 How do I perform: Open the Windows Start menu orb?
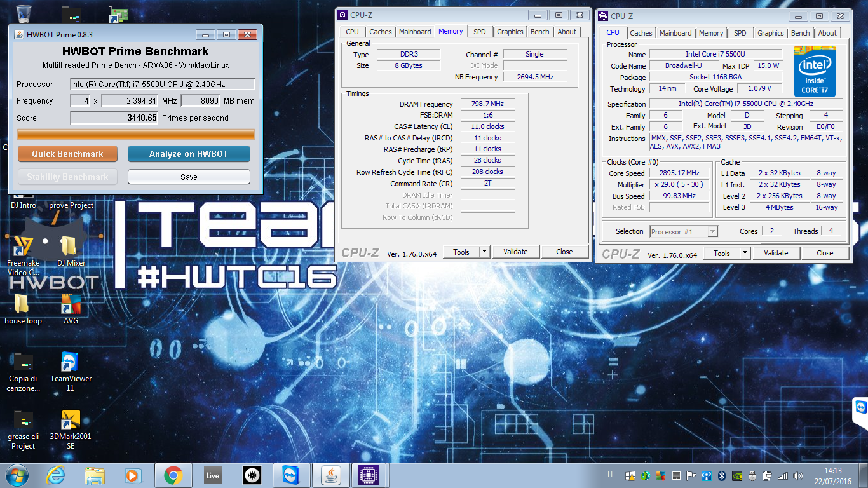(x=17, y=475)
